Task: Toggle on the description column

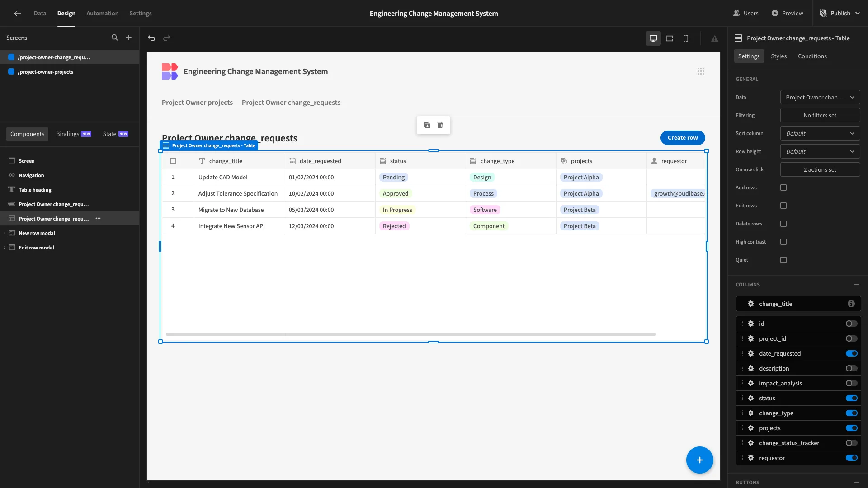Action: pyautogui.click(x=852, y=368)
